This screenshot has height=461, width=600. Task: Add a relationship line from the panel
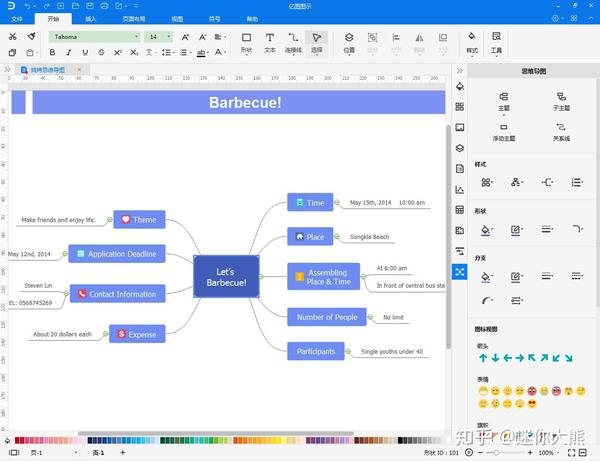click(561, 132)
